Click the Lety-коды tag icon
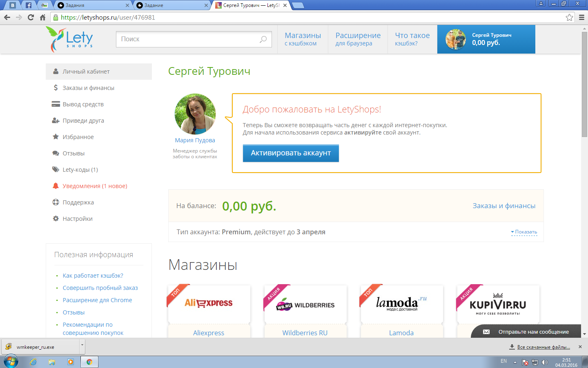The height and width of the screenshot is (368, 588). 56,169
